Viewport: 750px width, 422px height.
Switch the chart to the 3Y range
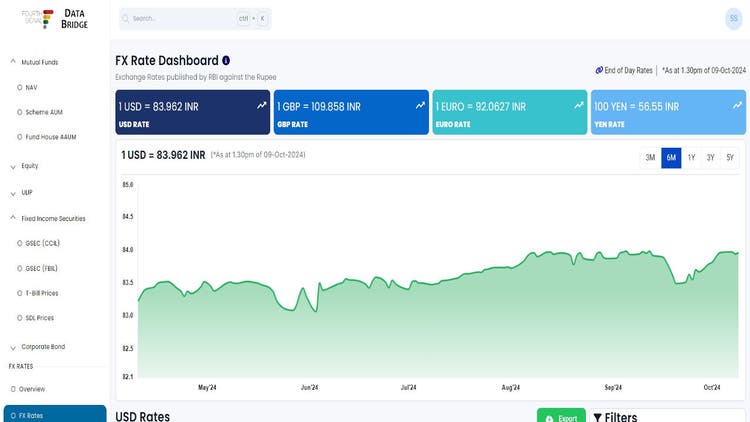[710, 158]
